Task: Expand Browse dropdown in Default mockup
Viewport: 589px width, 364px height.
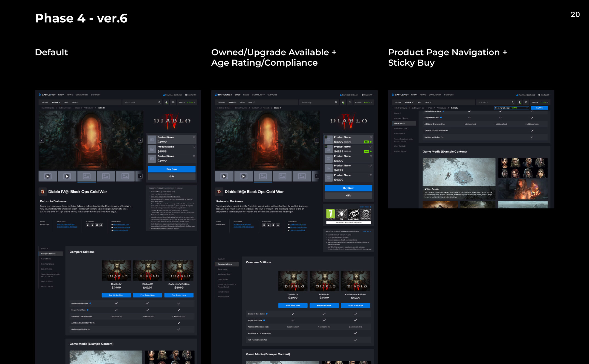Action: click(56, 102)
